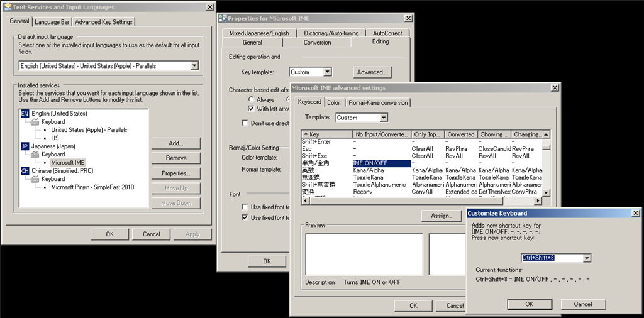Select Microsoft IME in installed services tree

pos(68,163)
